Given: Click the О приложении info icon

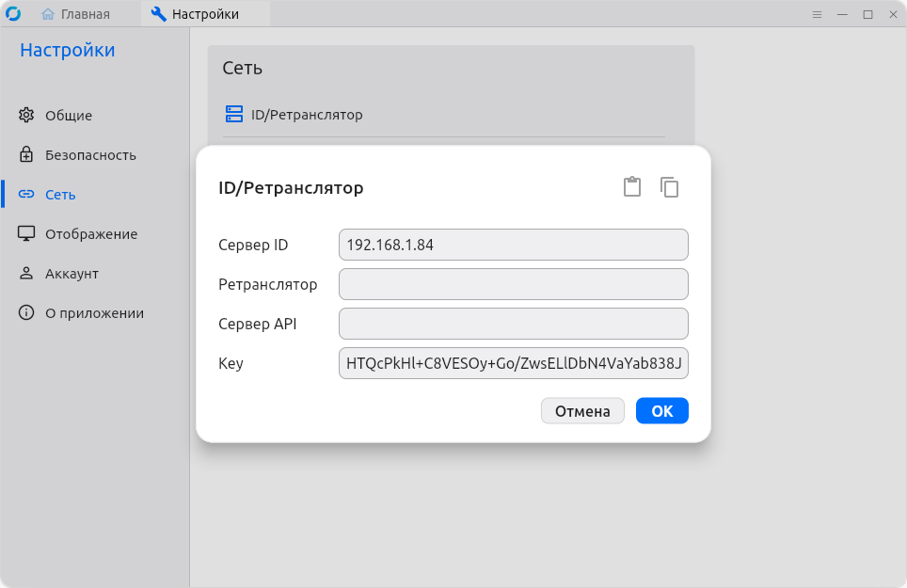Looking at the screenshot, I should (26, 313).
